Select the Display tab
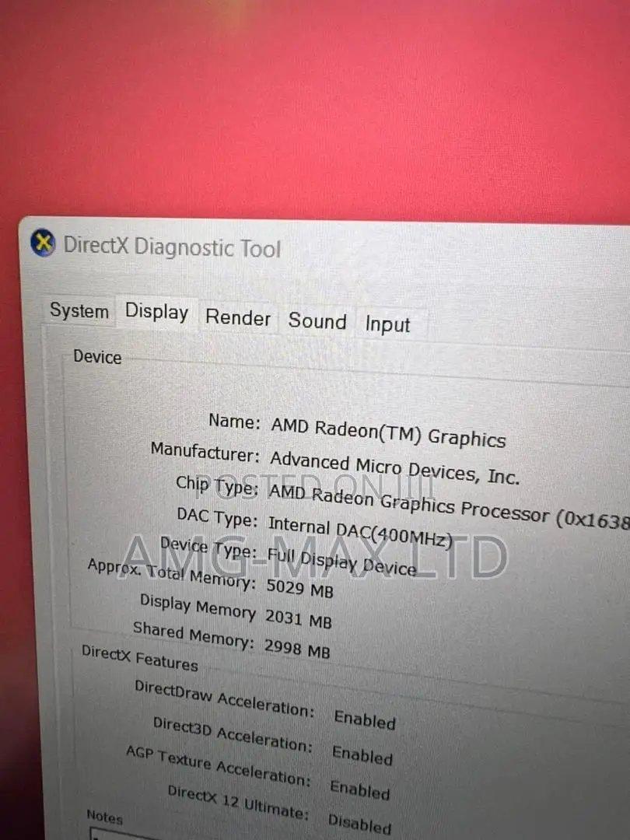Screen dimensions: 630x840 [x=156, y=313]
